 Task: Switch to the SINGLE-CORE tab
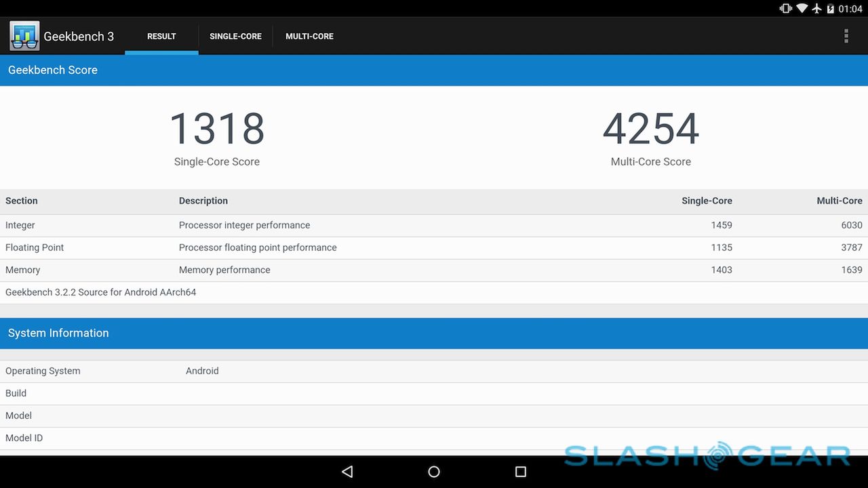[235, 37]
